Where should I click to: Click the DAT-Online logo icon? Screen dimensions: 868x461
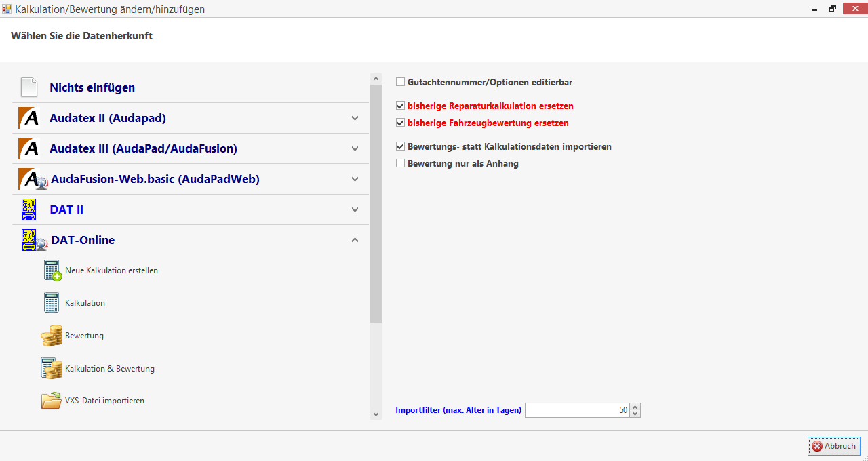34,240
